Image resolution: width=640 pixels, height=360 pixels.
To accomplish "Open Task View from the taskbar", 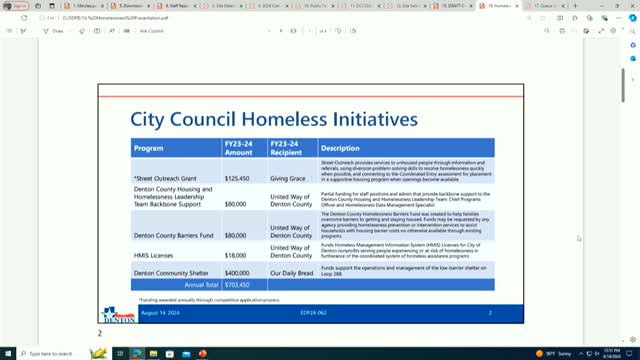I will click(120, 353).
